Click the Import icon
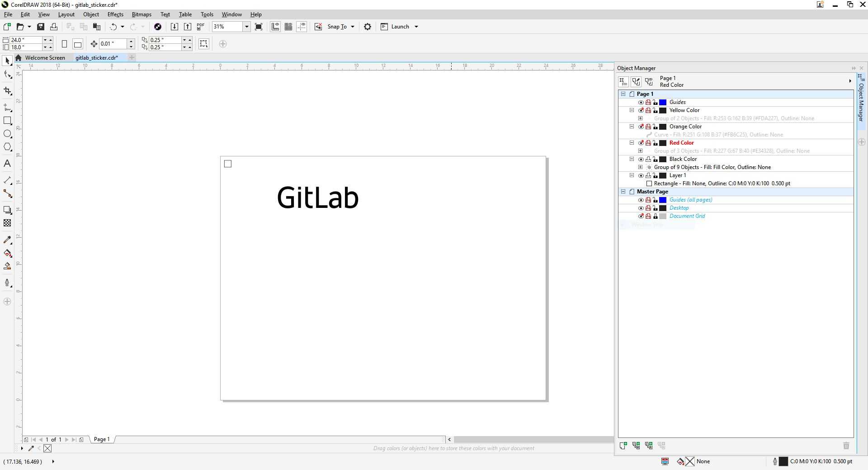The height and width of the screenshot is (470, 868). (x=174, y=27)
